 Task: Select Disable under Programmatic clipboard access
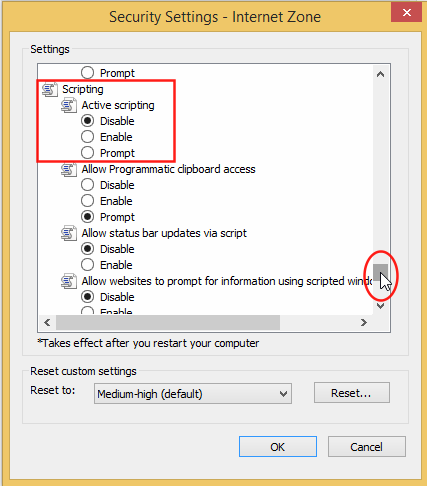[x=87, y=185]
